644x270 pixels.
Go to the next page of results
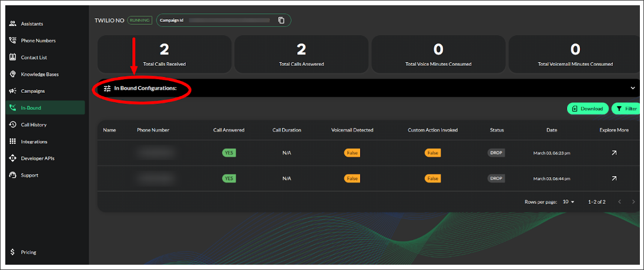pyautogui.click(x=633, y=202)
